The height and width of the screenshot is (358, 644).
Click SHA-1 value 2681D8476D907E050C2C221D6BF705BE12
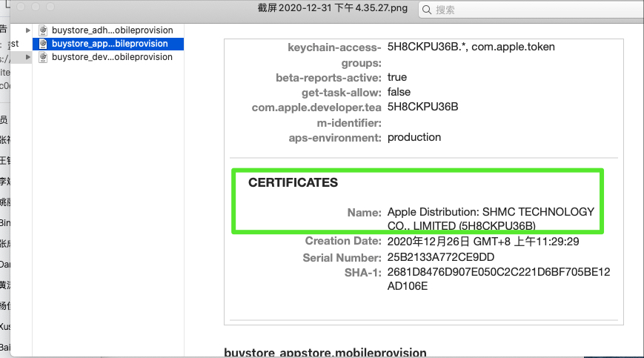click(x=499, y=272)
